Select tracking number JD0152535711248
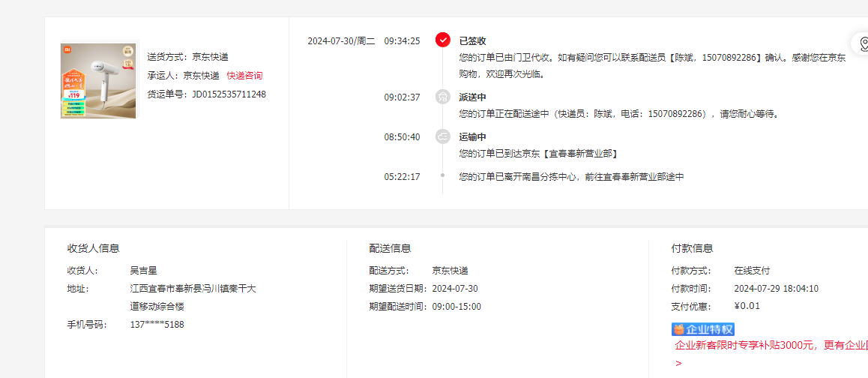 [229, 94]
